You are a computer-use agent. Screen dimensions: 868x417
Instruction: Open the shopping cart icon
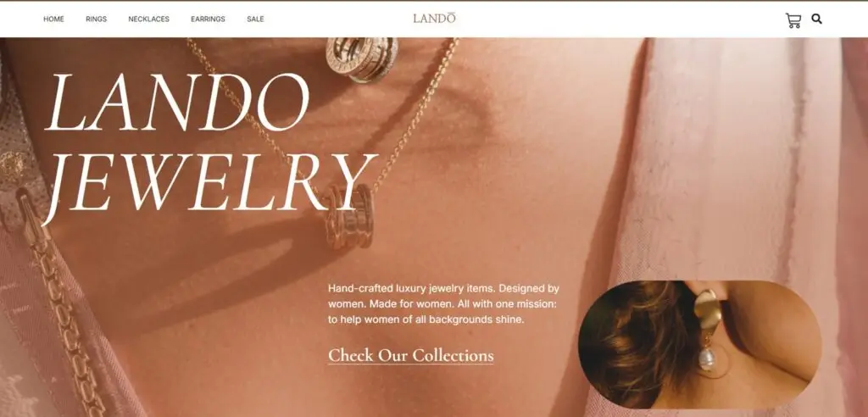(793, 20)
